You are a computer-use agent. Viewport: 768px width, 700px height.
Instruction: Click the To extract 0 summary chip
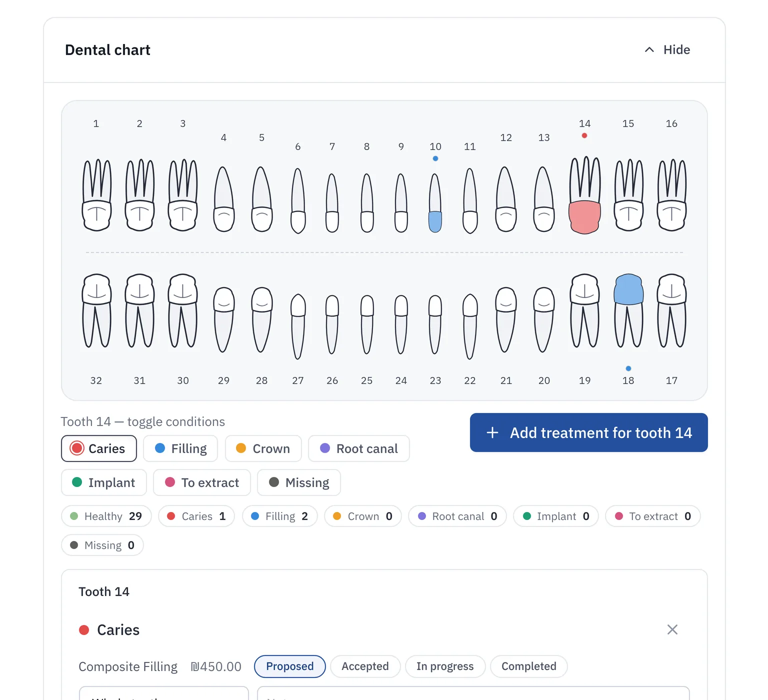[653, 516]
